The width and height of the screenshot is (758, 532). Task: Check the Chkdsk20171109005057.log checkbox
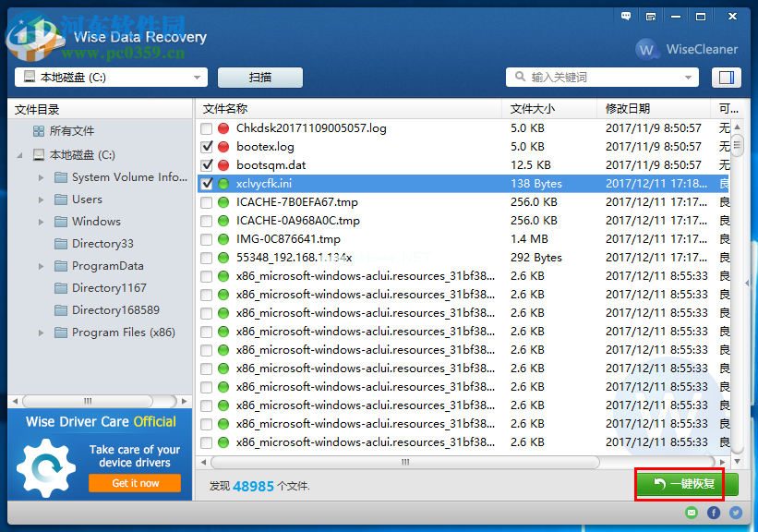207,128
